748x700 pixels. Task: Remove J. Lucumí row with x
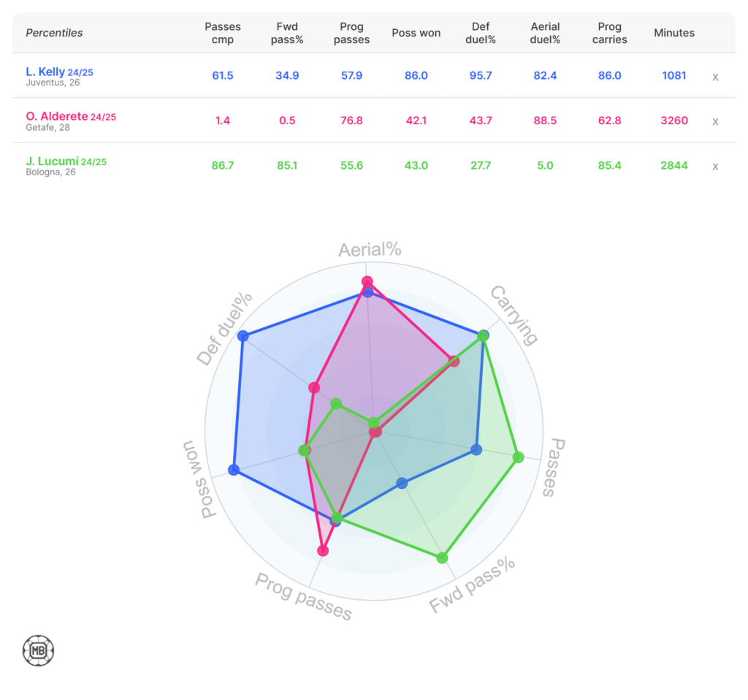(715, 167)
